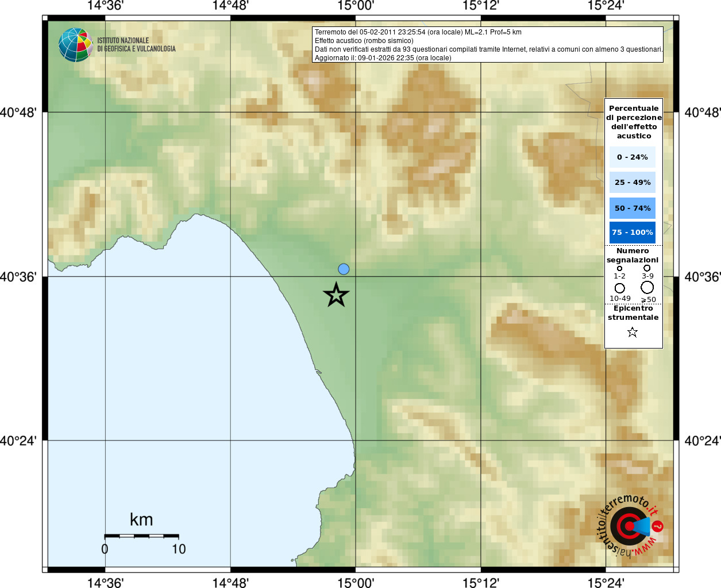
Task: Click the 15°12' longitude label at bottom
Action: 481,582
